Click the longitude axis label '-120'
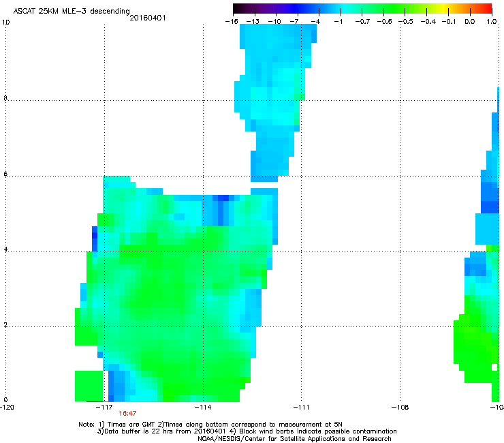The height and width of the screenshot is (443, 504). pos(7,408)
